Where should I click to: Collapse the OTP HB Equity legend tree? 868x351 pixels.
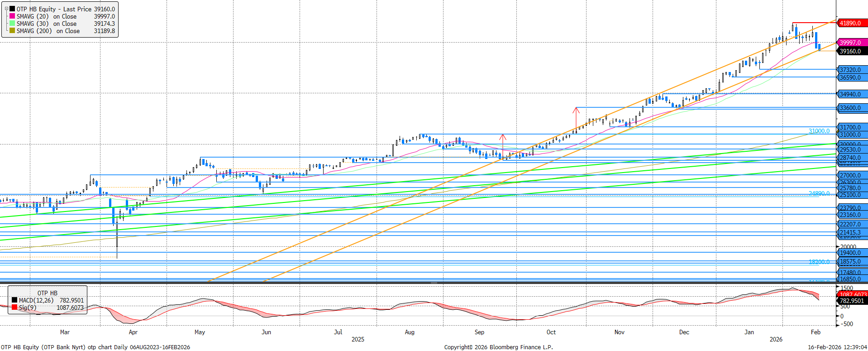(6, 9)
